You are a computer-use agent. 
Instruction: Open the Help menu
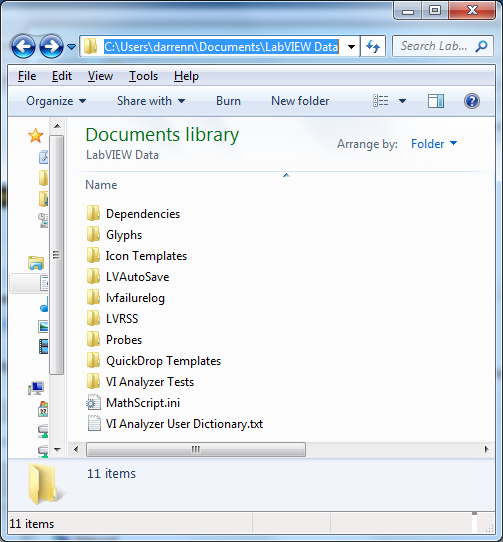coord(186,76)
